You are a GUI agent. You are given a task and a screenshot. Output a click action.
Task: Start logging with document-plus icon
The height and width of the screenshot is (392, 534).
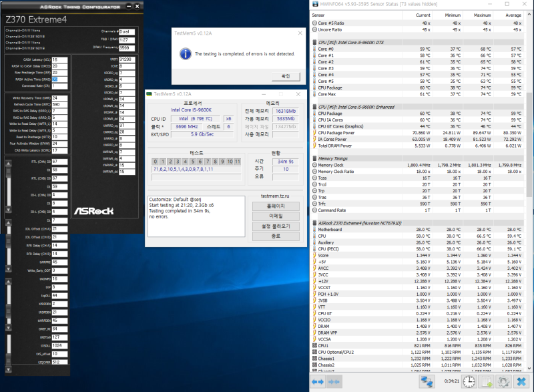[x=486, y=382]
